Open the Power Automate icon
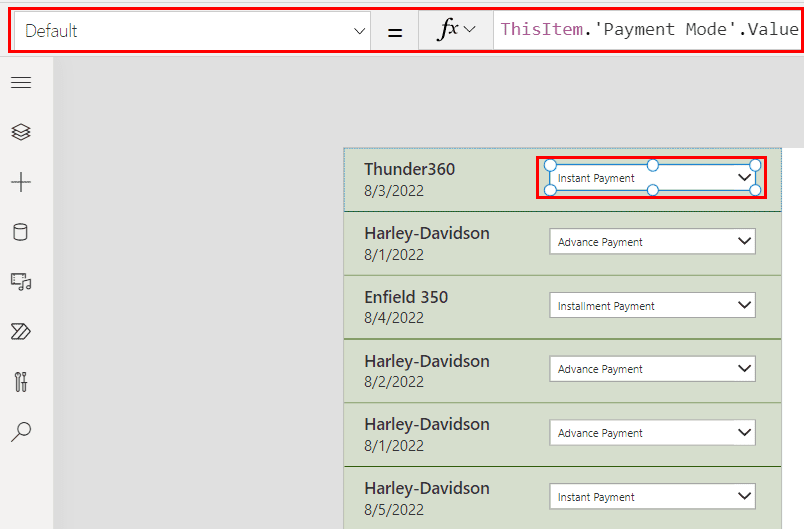 (21, 332)
